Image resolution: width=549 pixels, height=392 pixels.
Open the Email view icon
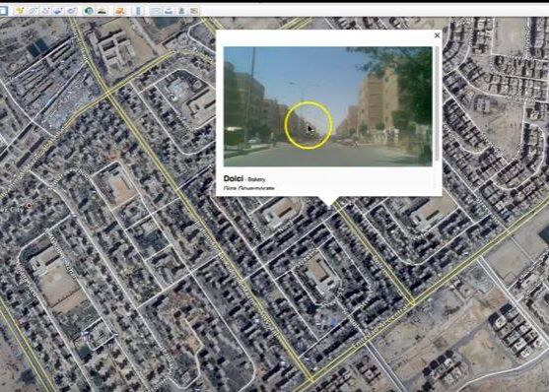click(155, 11)
